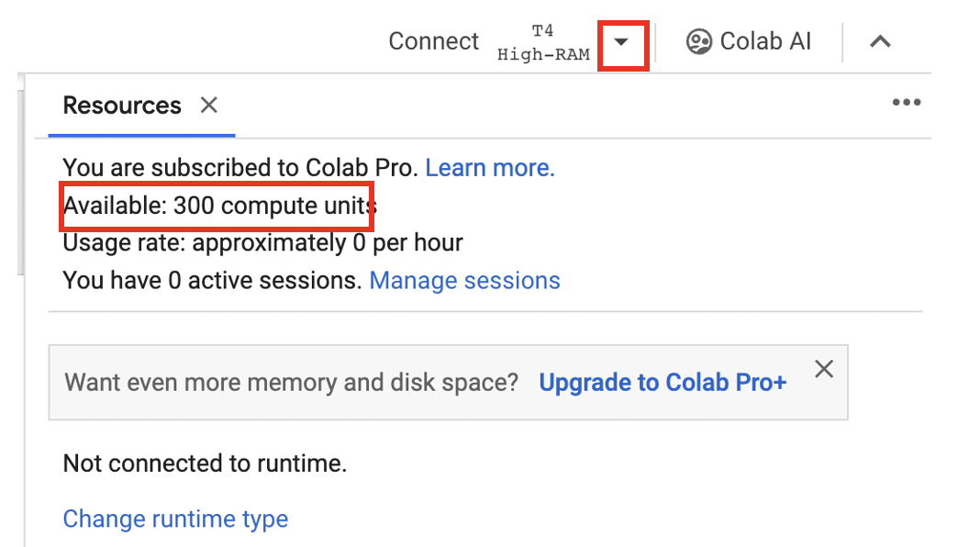Click Change runtime type
Viewport: 980px width, 547px height.
[x=175, y=519]
